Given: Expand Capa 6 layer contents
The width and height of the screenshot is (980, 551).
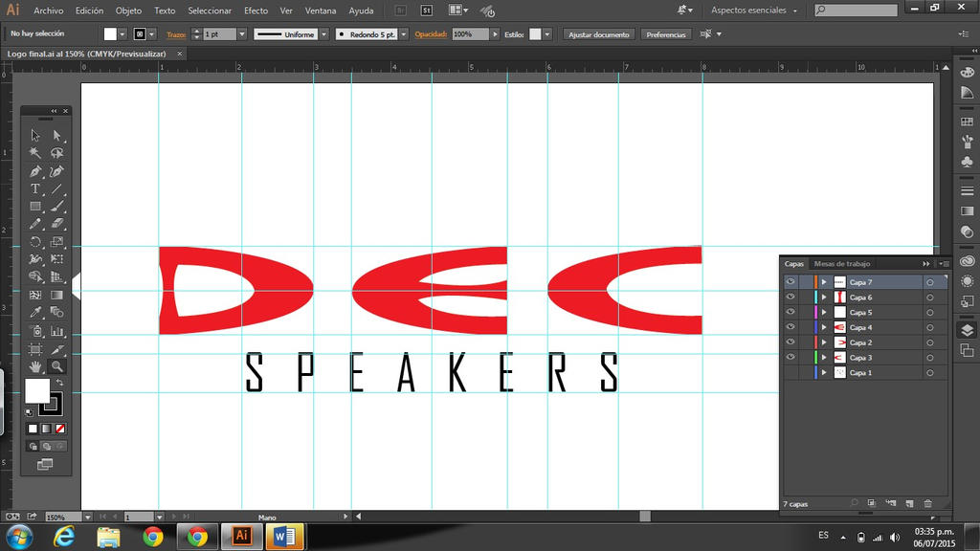Looking at the screenshot, I should click(824, 298).
